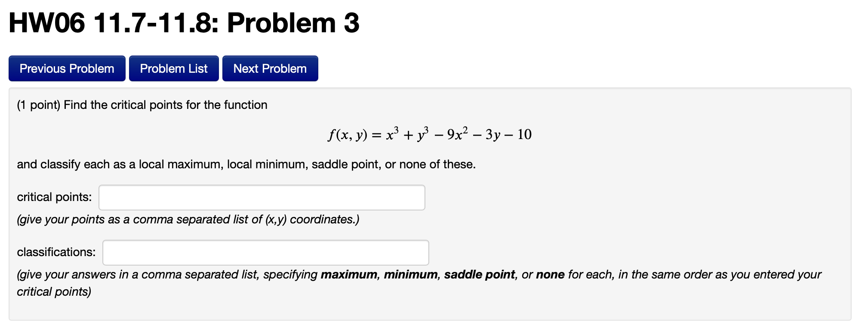This screenshot has width=868, height=334.
Task: Click the dark blue Problem List button
Action: point(174,68)
